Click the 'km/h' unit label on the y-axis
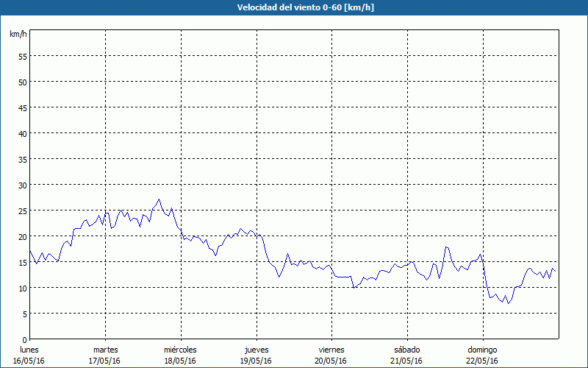 tap(18, 35)
